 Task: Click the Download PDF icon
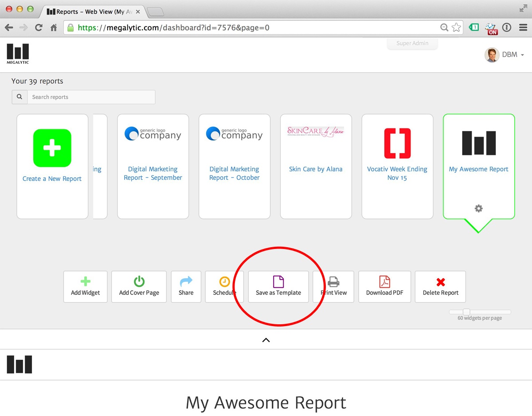click(384, 281)
